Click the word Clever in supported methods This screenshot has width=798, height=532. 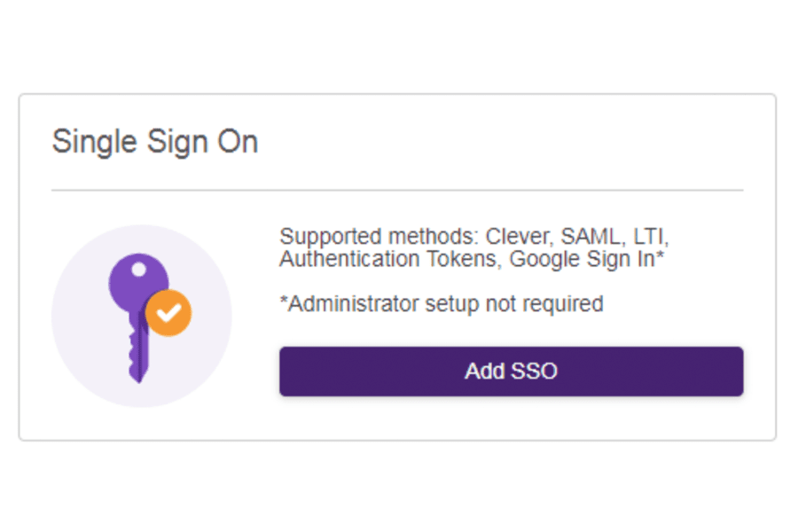[x=518, y=237]
